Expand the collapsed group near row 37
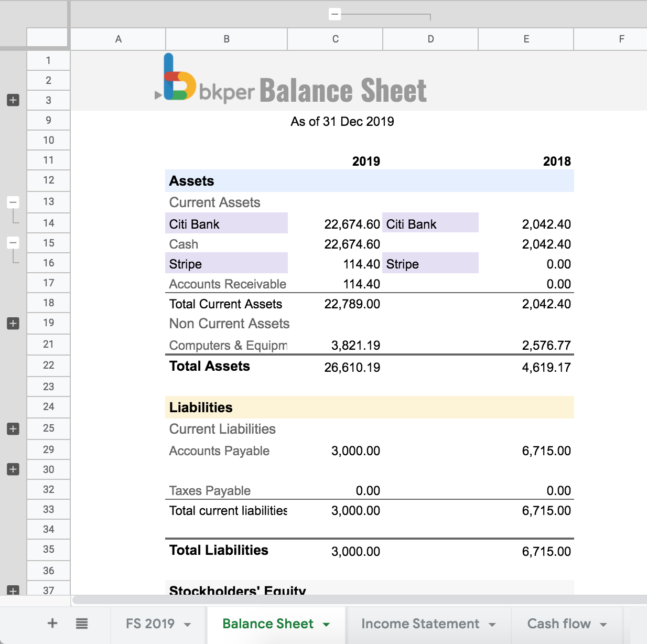 pos(13,590)
